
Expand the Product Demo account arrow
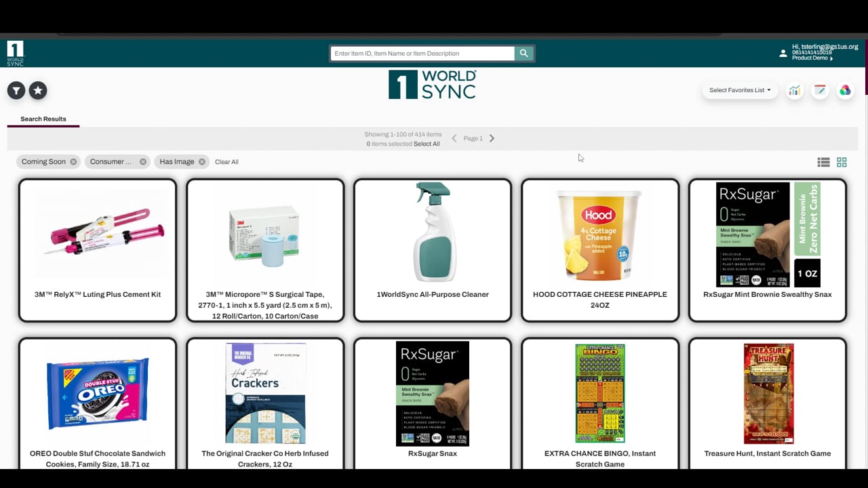(831, 58)
